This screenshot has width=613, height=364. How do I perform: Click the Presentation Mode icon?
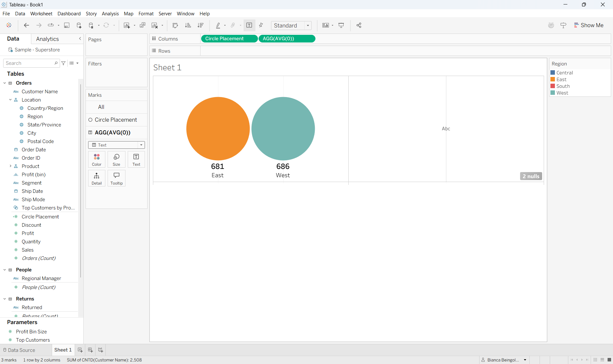pos(341,25)
